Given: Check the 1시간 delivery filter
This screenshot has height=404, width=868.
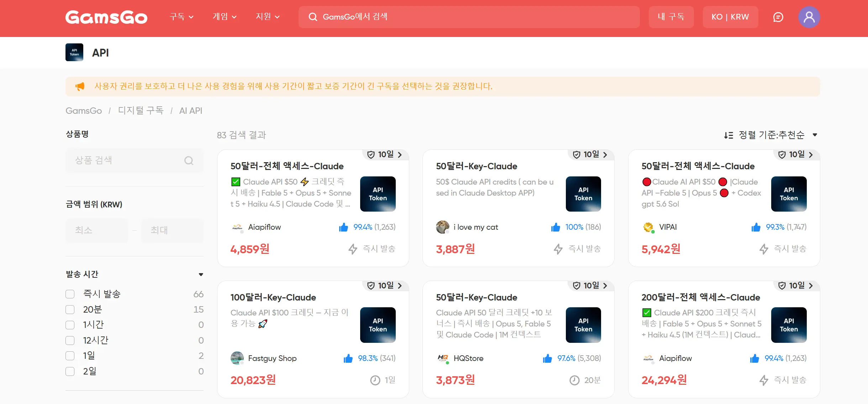Looking at the screenshot, I should tap(70, 325).
